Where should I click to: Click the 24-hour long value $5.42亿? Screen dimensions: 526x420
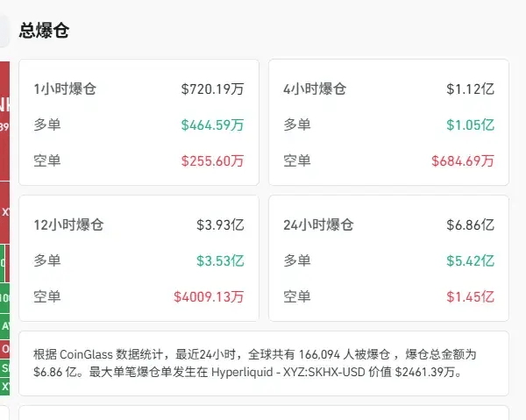pyautogui.click(x=470, y=260)
